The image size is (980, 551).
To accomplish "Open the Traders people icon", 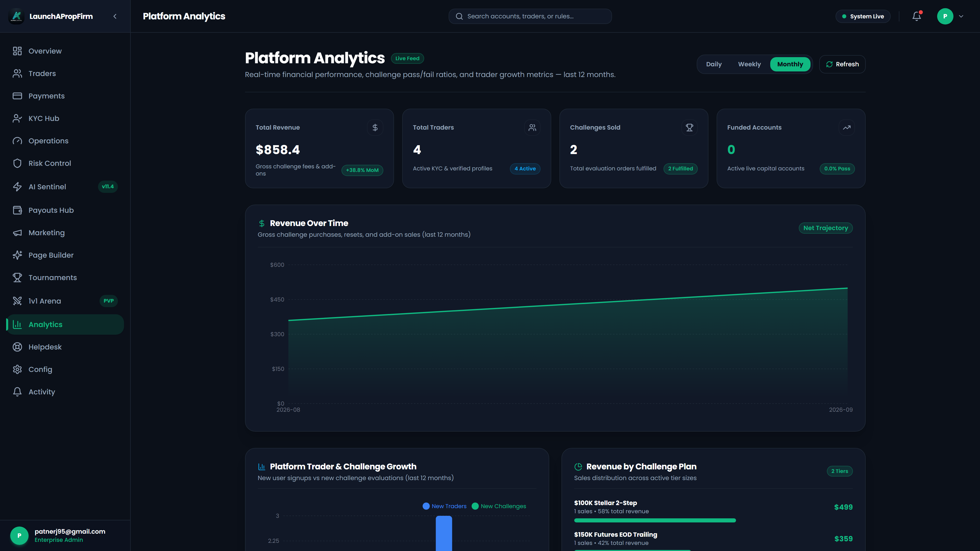I will pos(17,73).
